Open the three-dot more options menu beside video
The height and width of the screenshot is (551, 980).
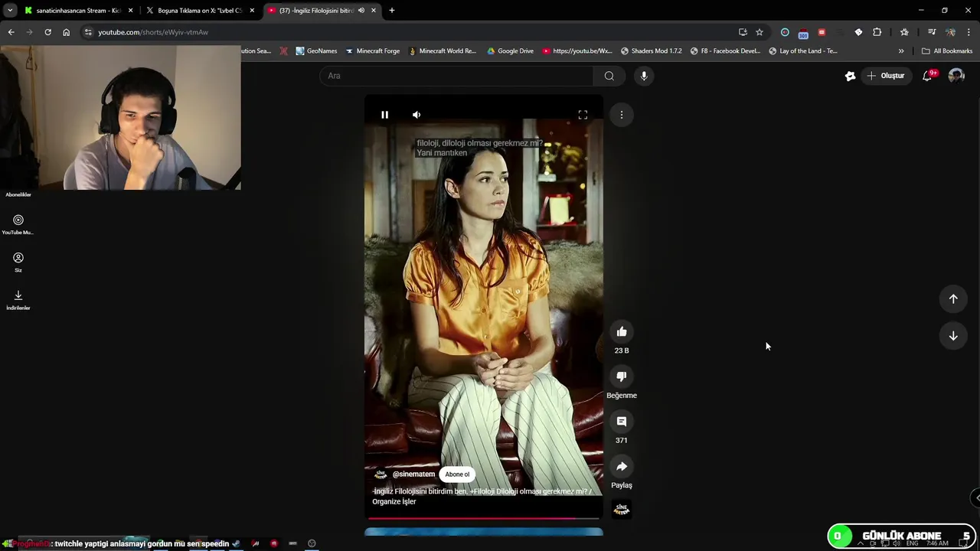point(622,115)
